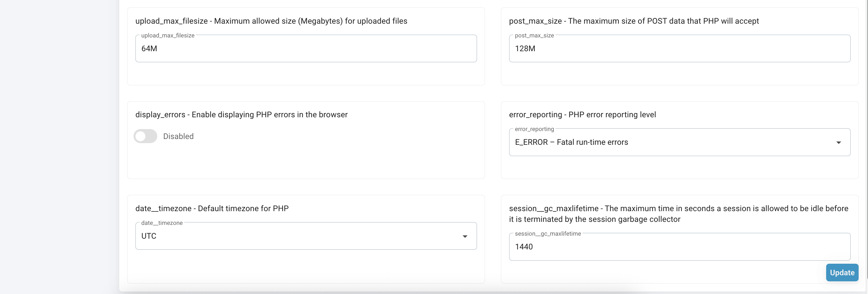This screenshot has height=294, width=868.
Task: Click the upload_max_filesize description heading
Action: point(271,21)
